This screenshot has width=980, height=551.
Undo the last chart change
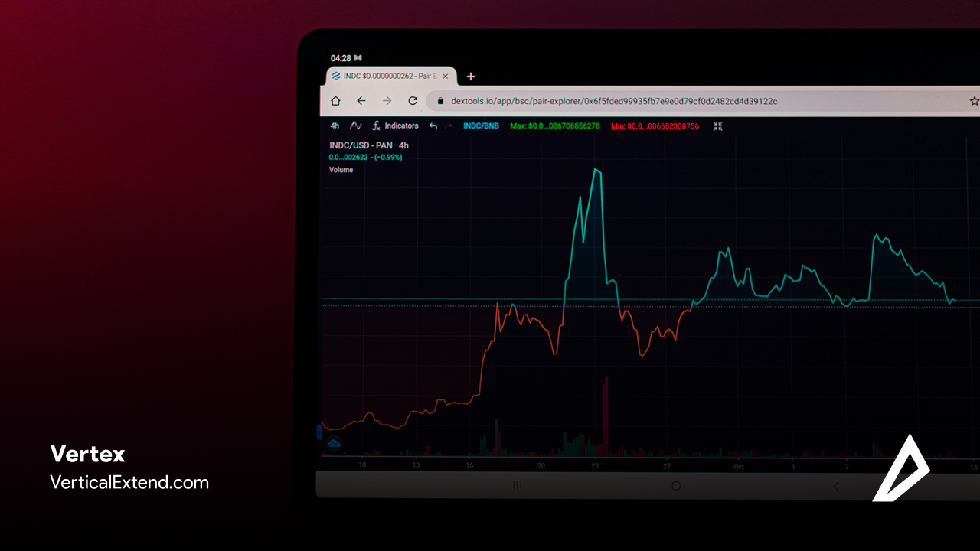(x=433, y=126)
